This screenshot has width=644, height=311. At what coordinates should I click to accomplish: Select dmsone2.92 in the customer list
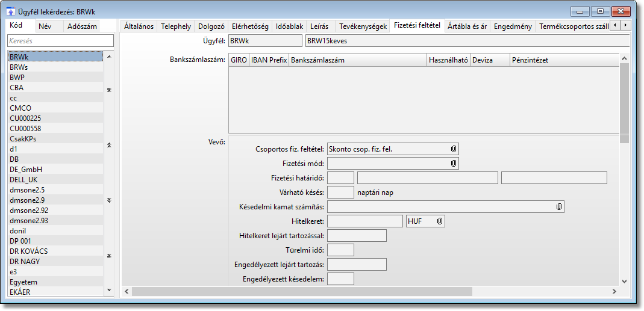(x=55, y=210)
